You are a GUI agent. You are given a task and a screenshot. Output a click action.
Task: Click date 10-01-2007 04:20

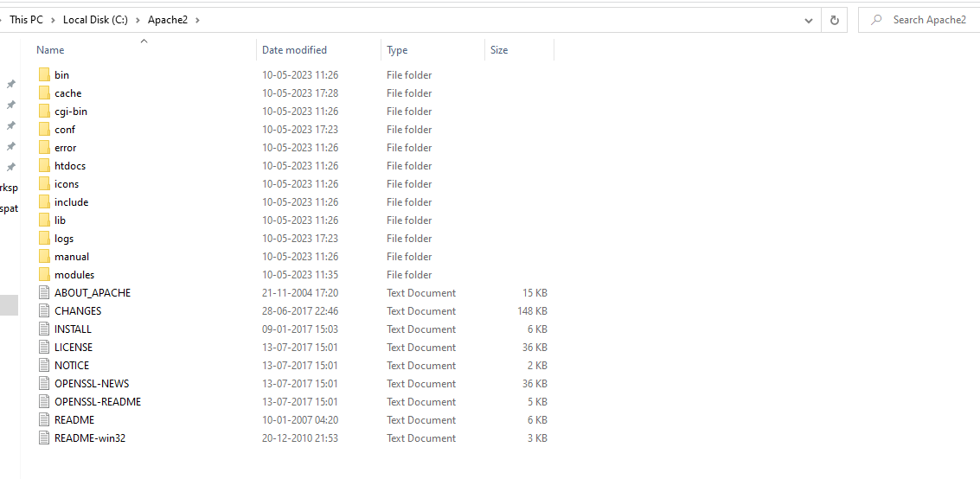[x=300, y=419]
